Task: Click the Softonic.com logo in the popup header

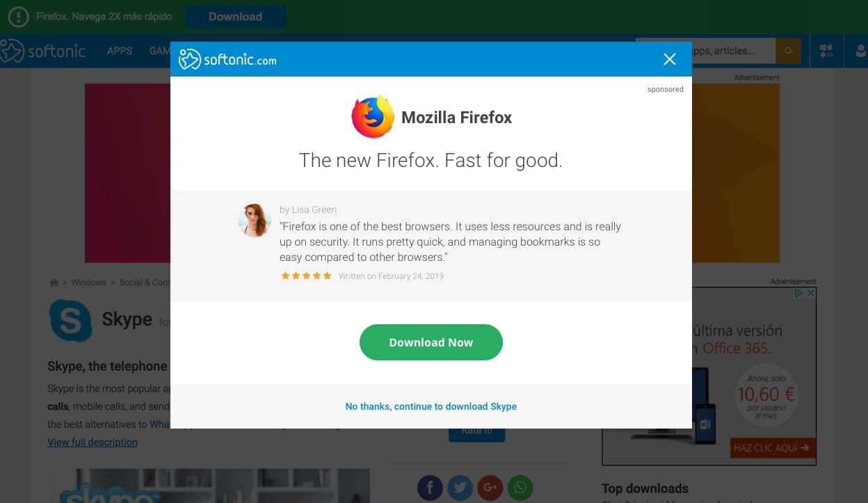Action: [227, 59]
